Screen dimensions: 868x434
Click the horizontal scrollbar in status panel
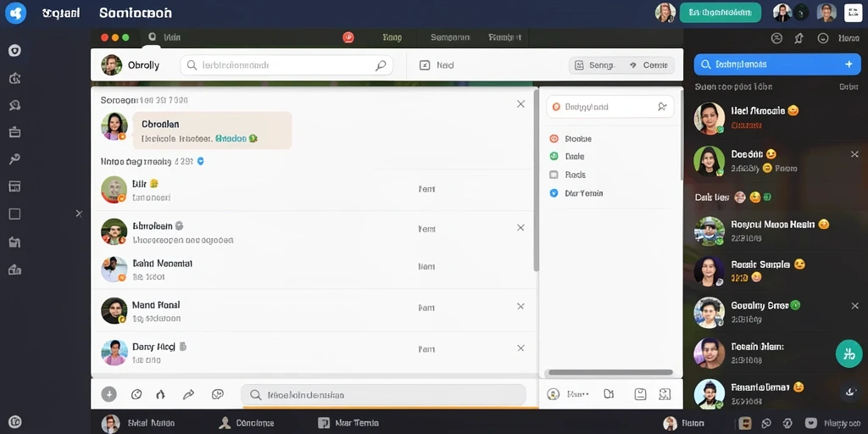tap(610, 373)
